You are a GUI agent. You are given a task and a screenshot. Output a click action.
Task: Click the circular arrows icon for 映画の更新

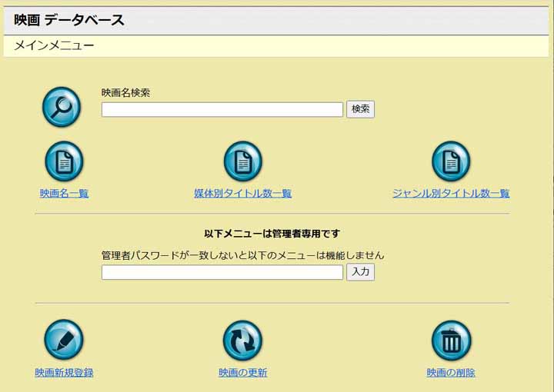pyautogui.click(x=243, y=341)
